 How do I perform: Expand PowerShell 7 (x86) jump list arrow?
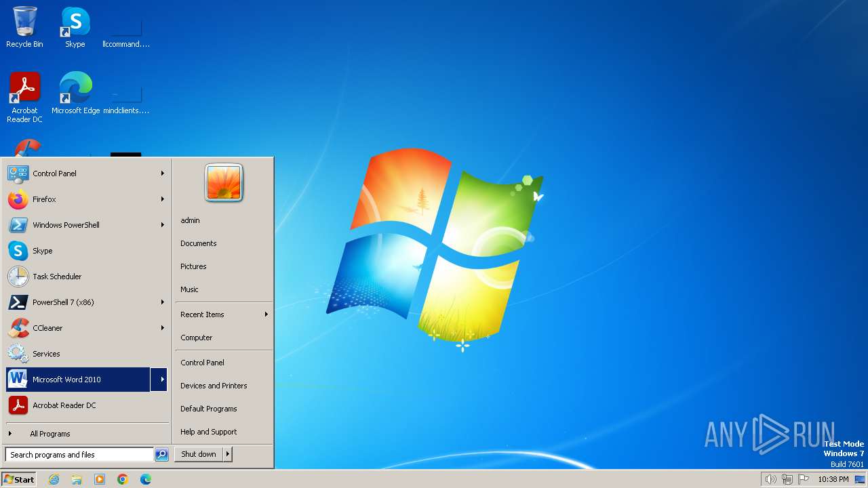(163, 302)
